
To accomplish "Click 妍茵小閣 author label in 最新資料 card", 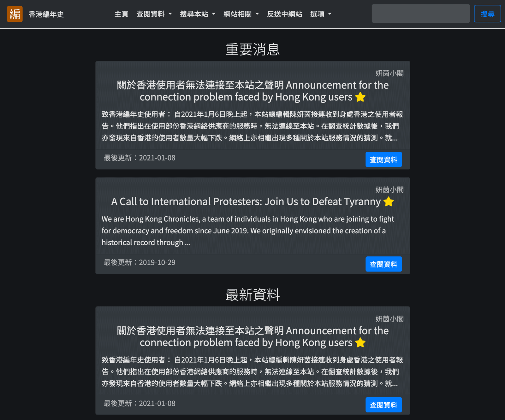I will [389, 319].
